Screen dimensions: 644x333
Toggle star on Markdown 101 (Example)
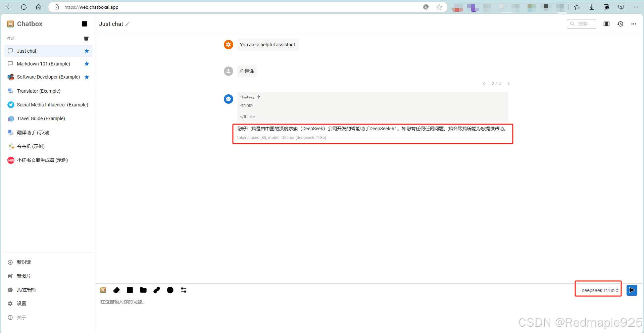click(87, 64)
